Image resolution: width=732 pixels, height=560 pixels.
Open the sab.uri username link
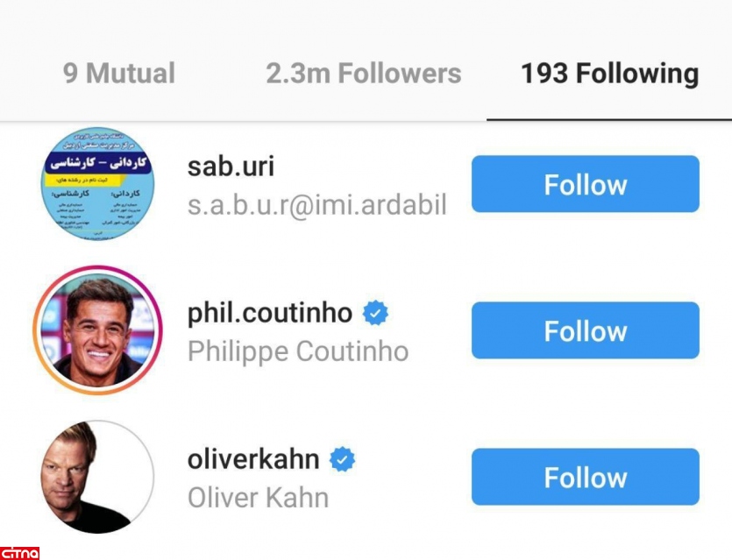coord(231,167)
